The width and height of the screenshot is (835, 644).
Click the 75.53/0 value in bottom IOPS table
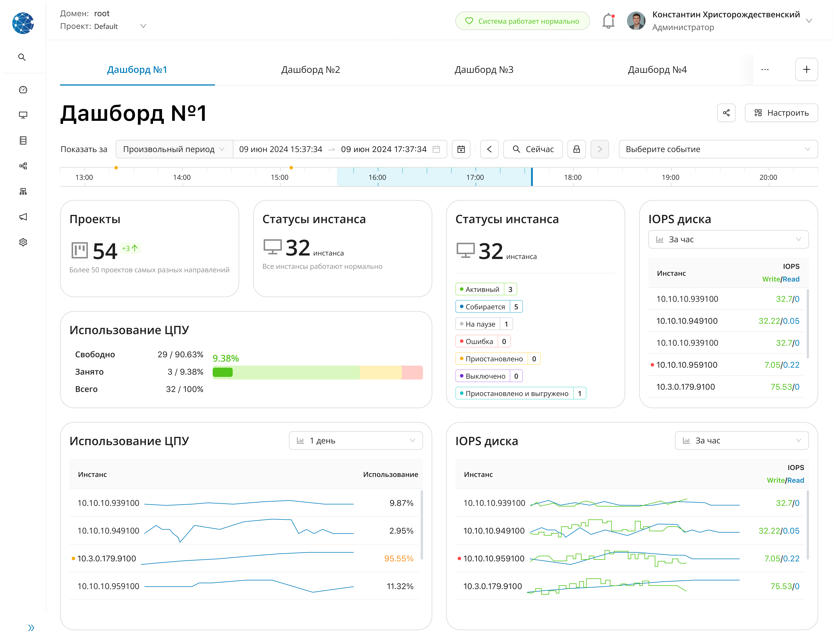coord(785,586)
